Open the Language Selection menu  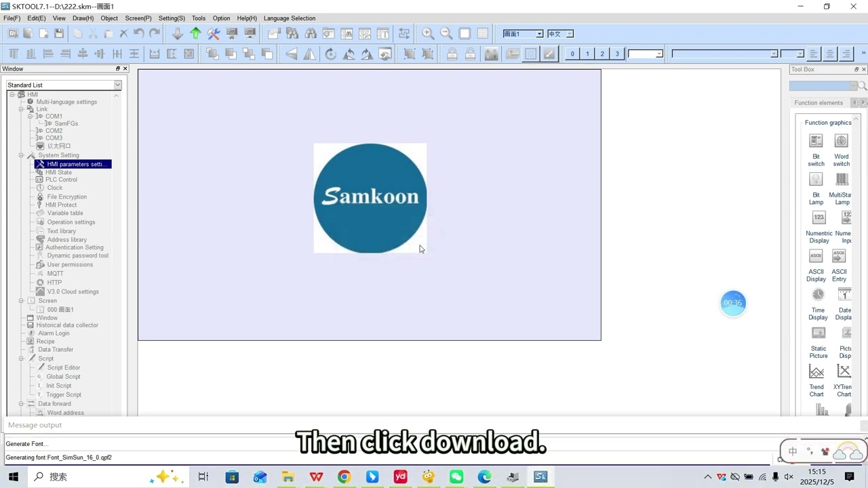click(290, 18)
